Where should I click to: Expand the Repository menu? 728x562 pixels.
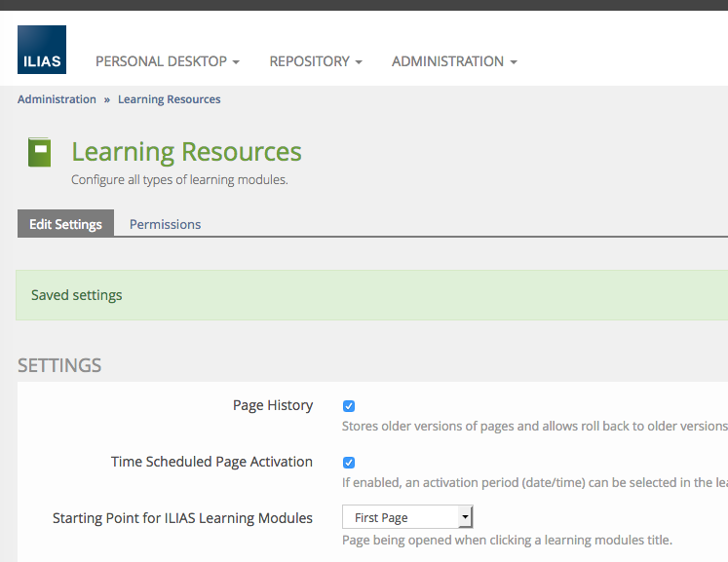coord(315,61)
